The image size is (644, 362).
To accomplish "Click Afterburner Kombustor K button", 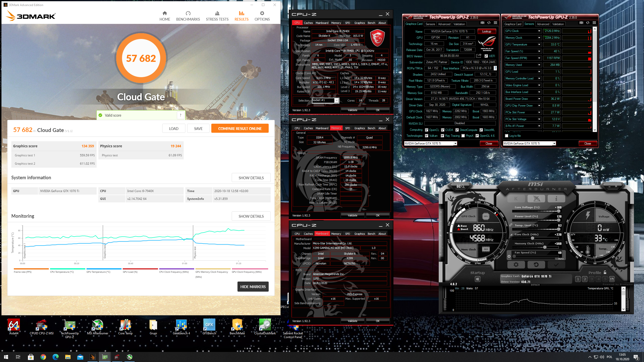I will click(x=516, y=199).
